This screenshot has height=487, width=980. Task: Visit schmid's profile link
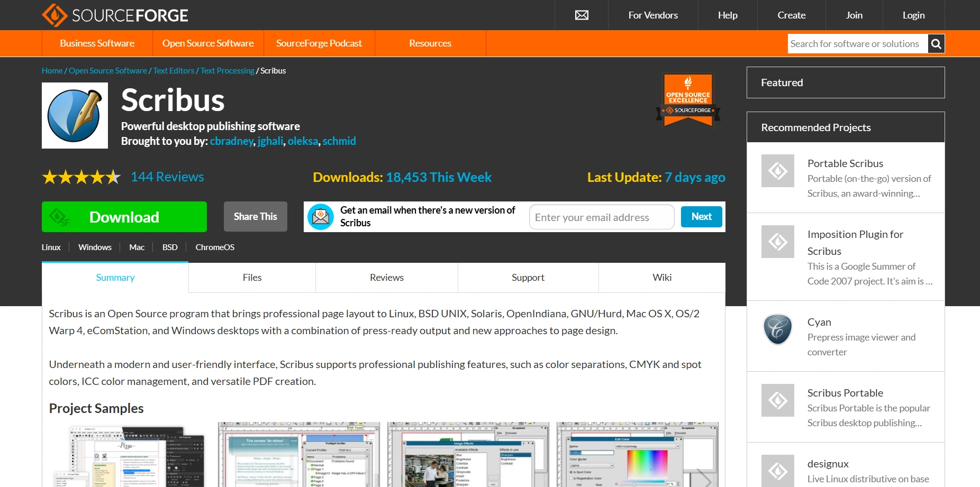click(339, 141)
